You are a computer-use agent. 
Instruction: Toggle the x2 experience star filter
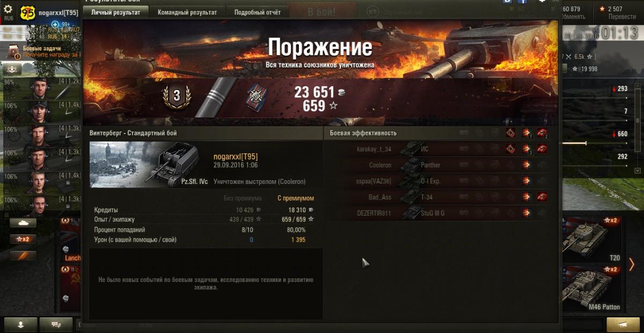(23, 239)
